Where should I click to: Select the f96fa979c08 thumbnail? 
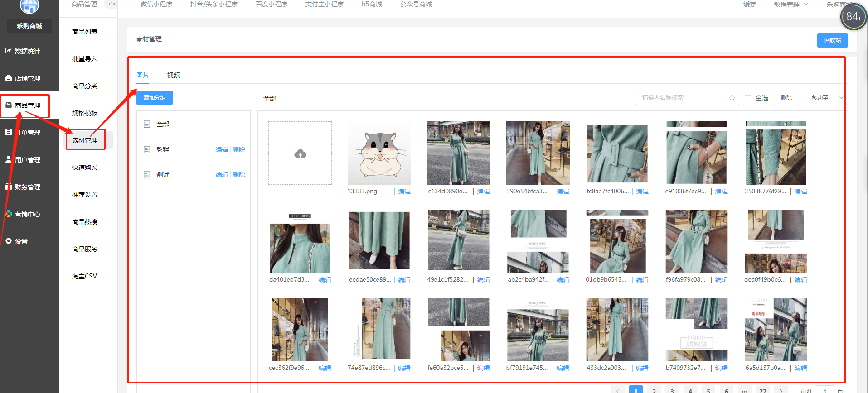click(697, 241)
